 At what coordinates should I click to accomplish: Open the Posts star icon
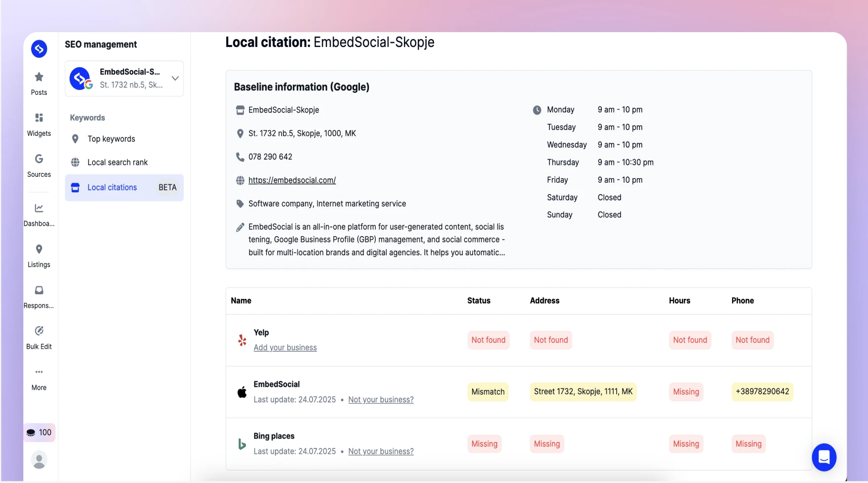point(39,77)
